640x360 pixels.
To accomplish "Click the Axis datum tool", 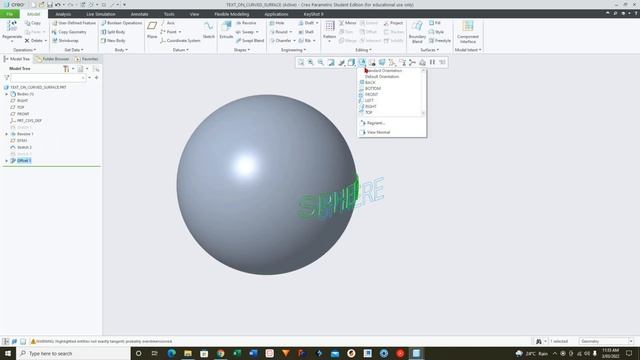I will click(167, 23).
